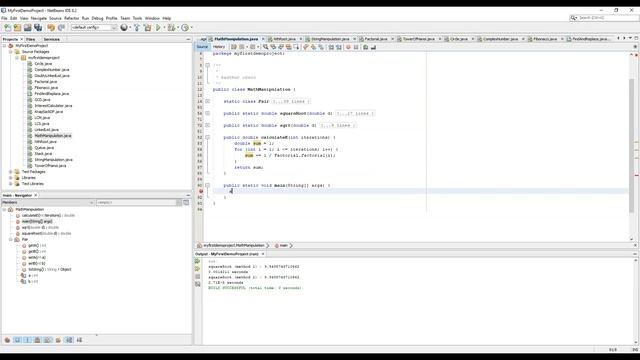Screen dimensions: 640x360
Task: Click the Re-run green arrow in Output panel
Action: click(198, 261)
